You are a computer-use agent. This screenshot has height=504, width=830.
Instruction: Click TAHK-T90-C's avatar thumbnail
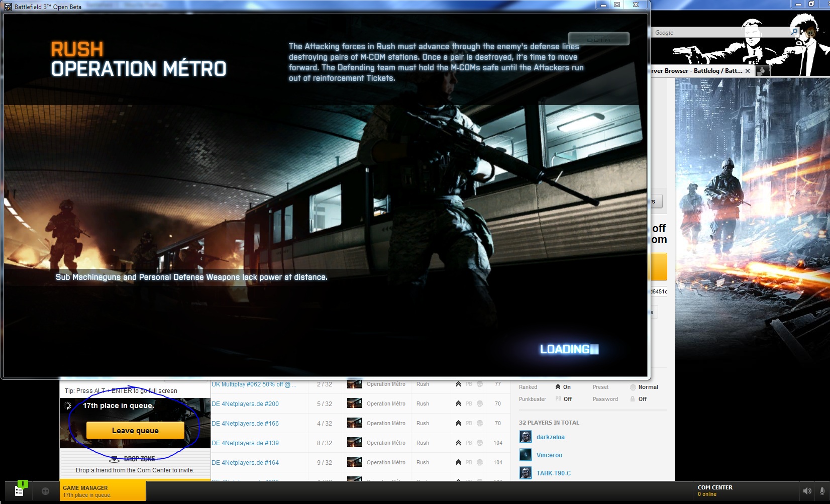(x=526, y=473)
